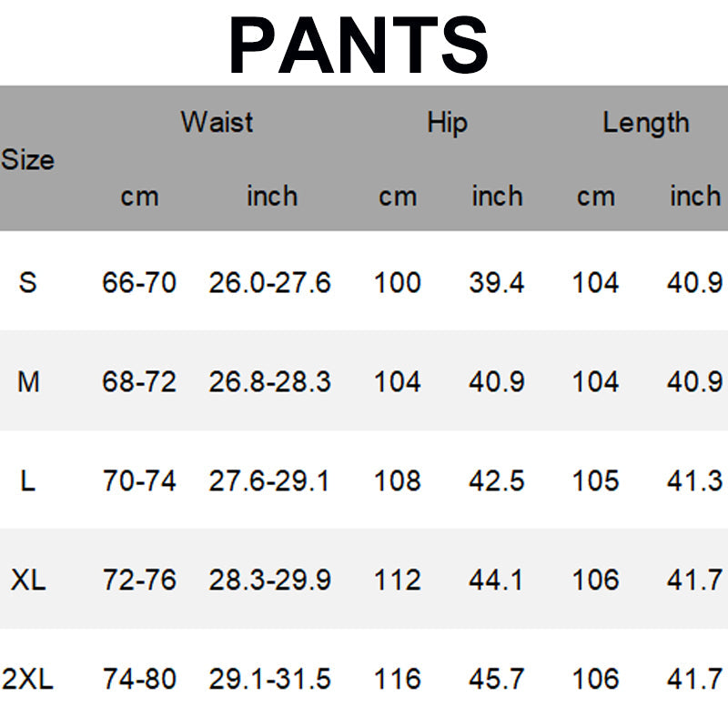Viewport: 728px width, 728px height.
Task: Choose the 2XL size row label
Action: 28,679
